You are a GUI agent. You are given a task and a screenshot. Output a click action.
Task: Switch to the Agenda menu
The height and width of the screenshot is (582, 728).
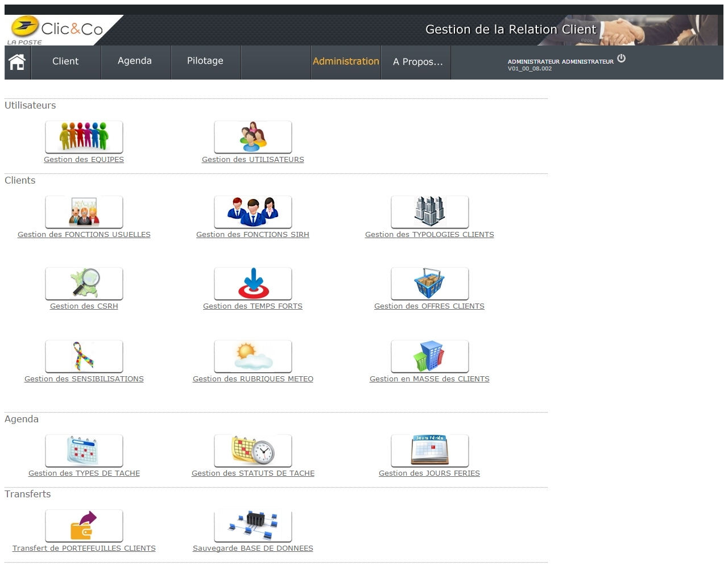(x=135, y=61)
